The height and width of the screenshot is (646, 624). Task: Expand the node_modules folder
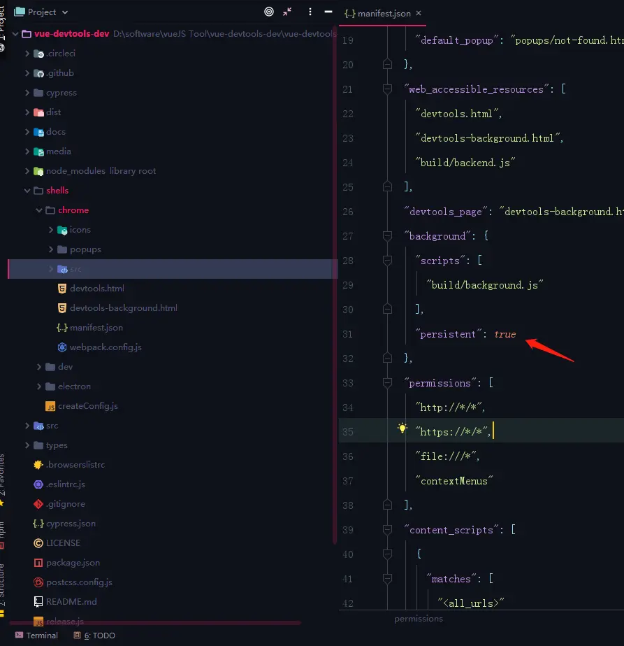[27, 171]
